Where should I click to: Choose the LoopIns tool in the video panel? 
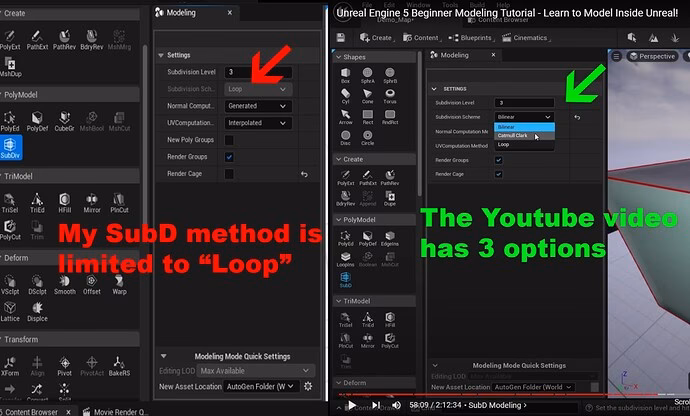pos(345,259)
